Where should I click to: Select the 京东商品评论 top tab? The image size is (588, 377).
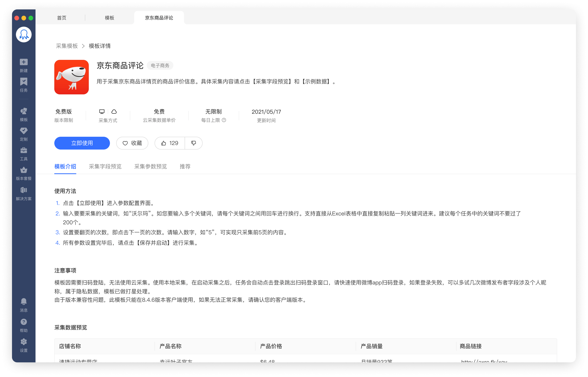(x=159, y=18)
